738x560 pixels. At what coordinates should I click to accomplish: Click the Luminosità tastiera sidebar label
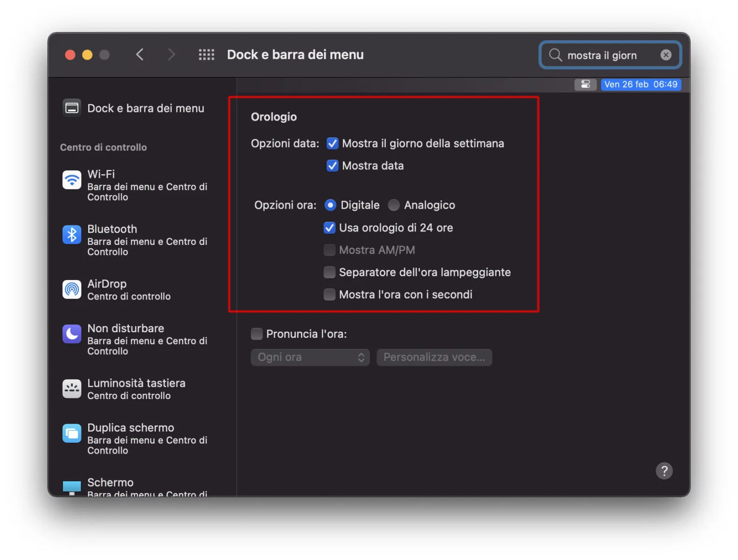136,383
